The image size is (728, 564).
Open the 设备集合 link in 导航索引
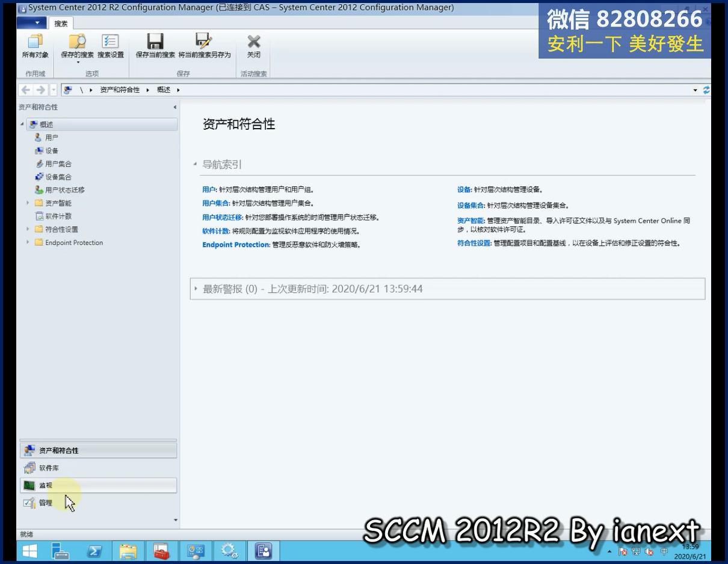[x=470, y=205]
